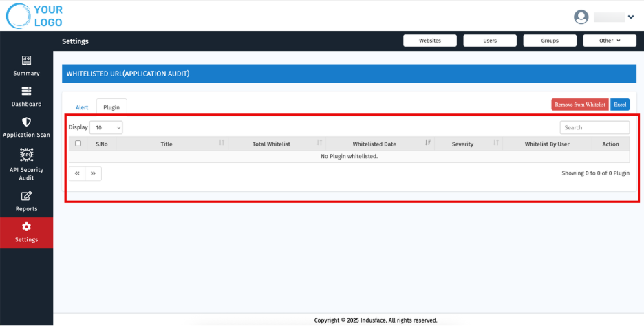This screenshot has width=644, height=326.
Task: Click the YOUR LOGO image
Action: click(x=34, y=16)
